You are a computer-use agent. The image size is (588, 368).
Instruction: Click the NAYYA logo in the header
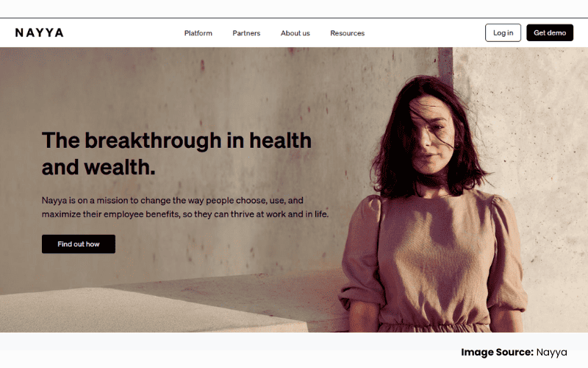[40, 32]
